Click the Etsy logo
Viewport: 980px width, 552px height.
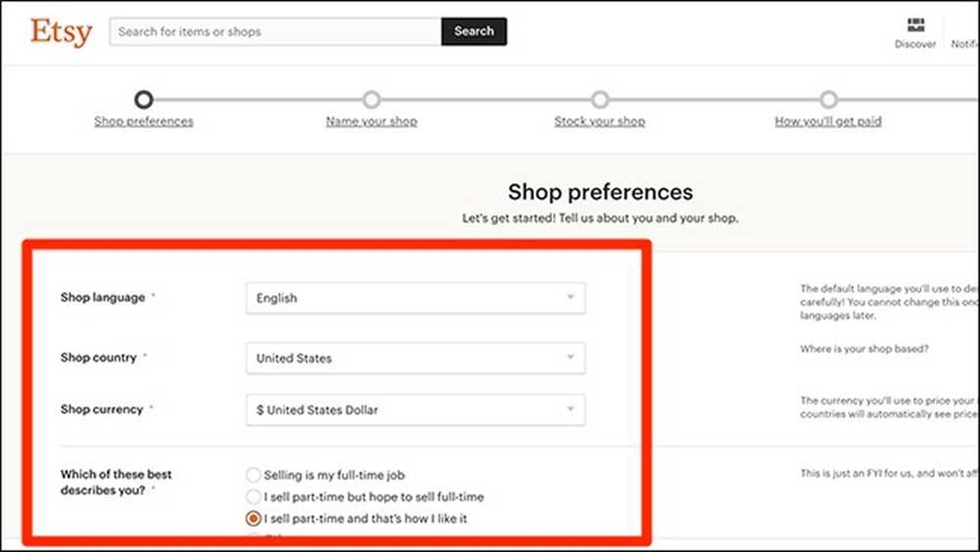click(61, 33)
